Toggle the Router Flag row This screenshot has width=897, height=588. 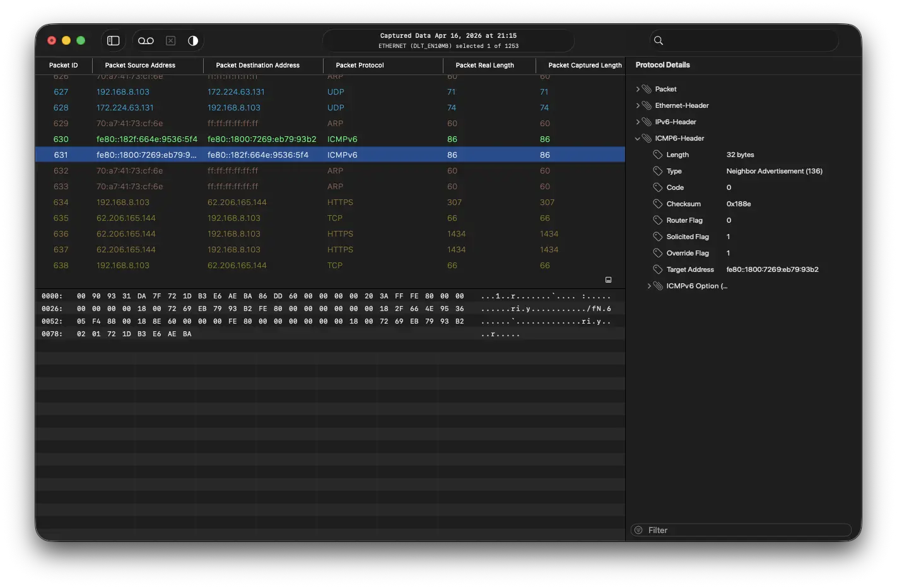pyautogui.click(x=684, y=220)
